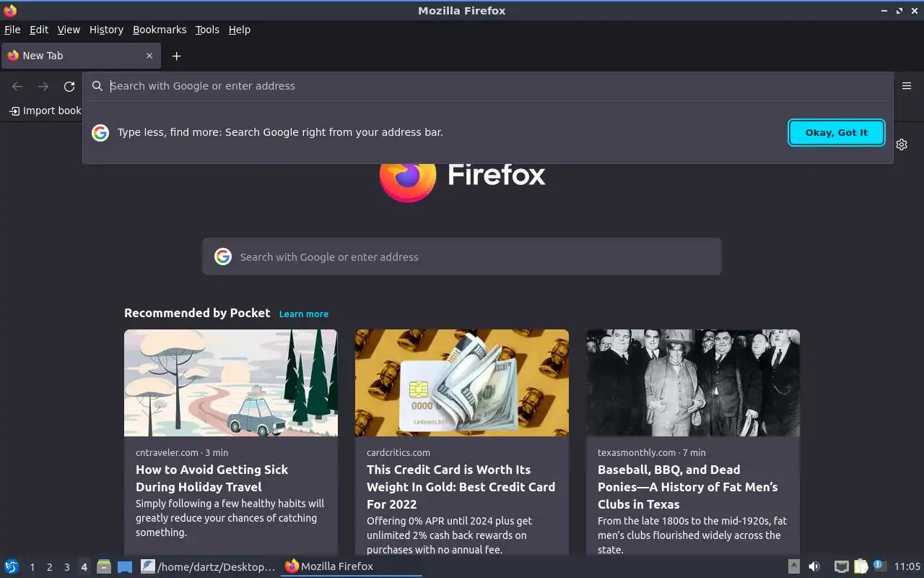Click cardcritics.com source text
The height and width of the screenshot is (578, 924).
pos(398,452)
